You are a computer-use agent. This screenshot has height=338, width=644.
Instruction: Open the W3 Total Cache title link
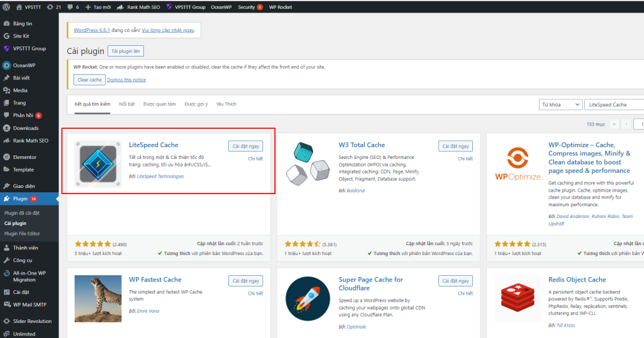362,145
